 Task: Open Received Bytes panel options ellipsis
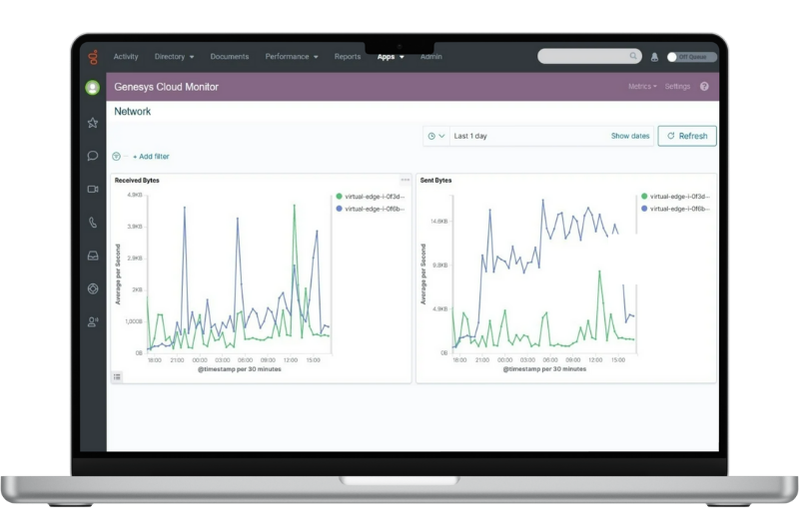405,180
